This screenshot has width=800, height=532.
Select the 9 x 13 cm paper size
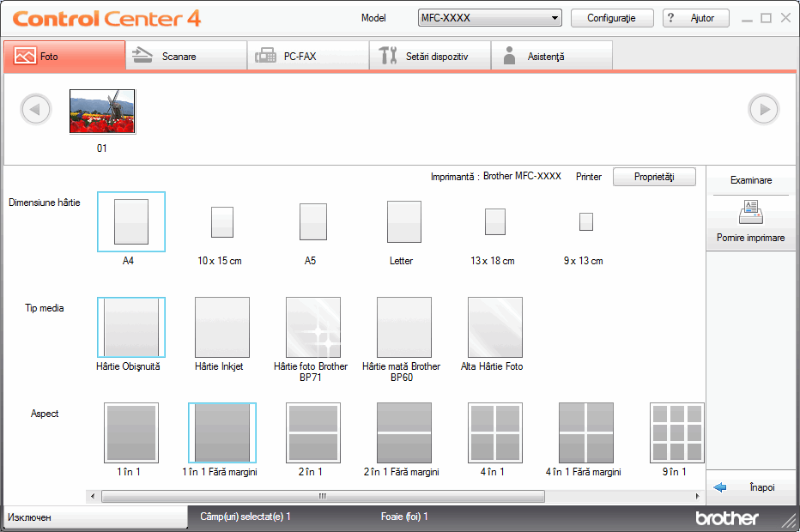tap(586, 222)
